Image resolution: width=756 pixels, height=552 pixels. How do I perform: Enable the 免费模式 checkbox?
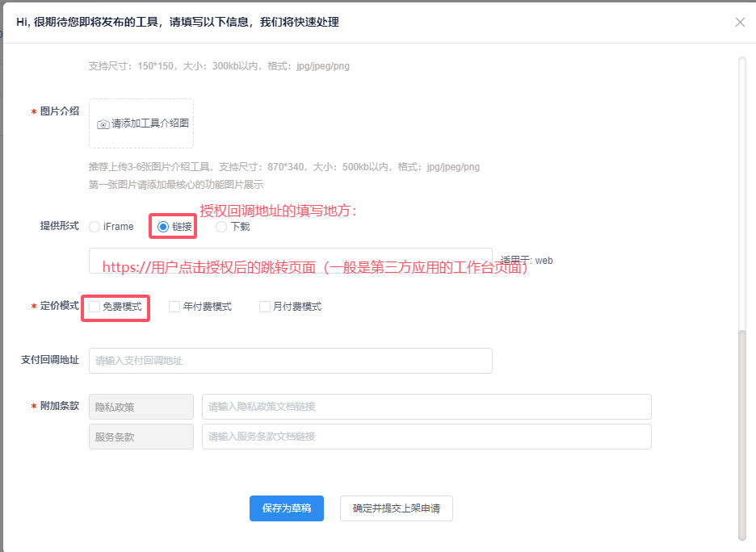(x=95, y=307)
